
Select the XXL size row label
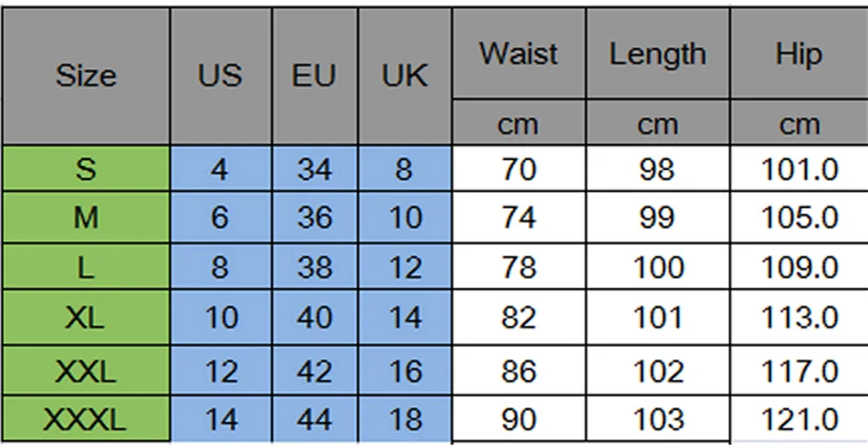tap(86, 373)
